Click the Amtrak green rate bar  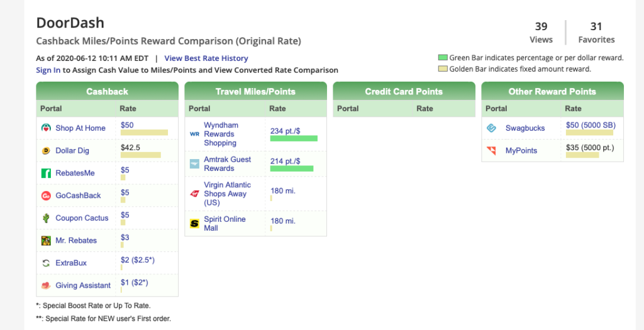pos(292,168)
